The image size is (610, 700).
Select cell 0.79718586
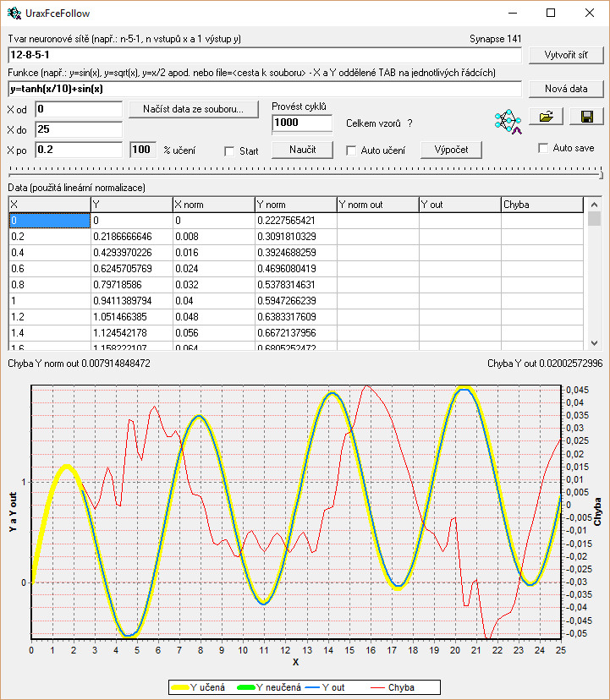[x=132, y=285]
